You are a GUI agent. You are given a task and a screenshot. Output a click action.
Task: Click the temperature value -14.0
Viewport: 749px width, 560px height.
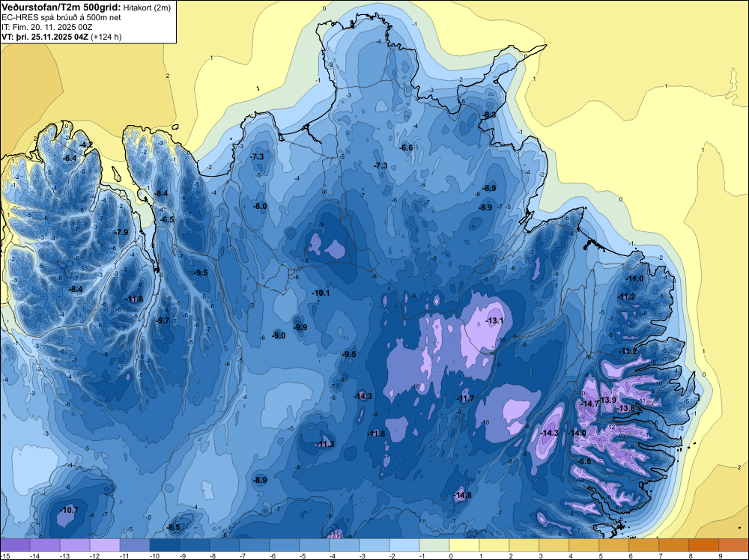[x=577, y=433]
